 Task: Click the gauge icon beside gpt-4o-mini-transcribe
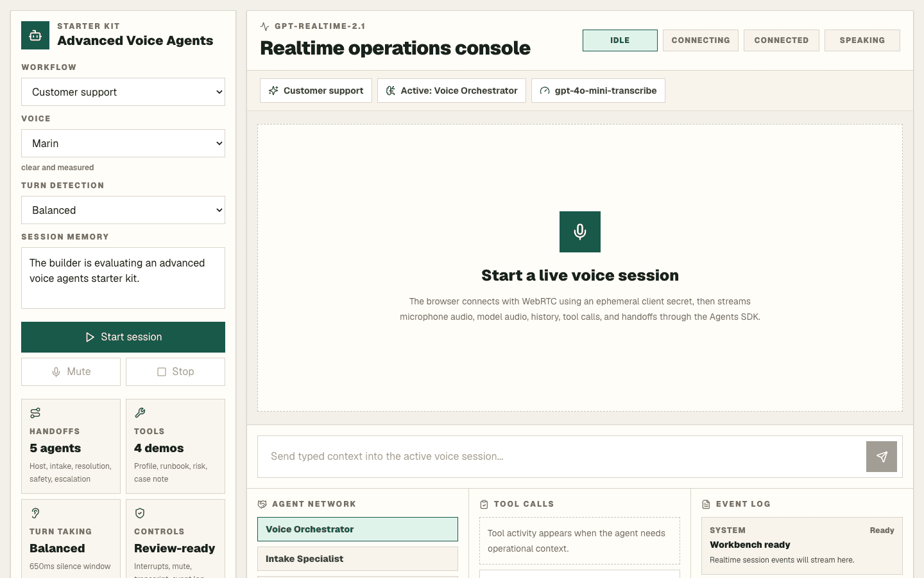[545, 91]
